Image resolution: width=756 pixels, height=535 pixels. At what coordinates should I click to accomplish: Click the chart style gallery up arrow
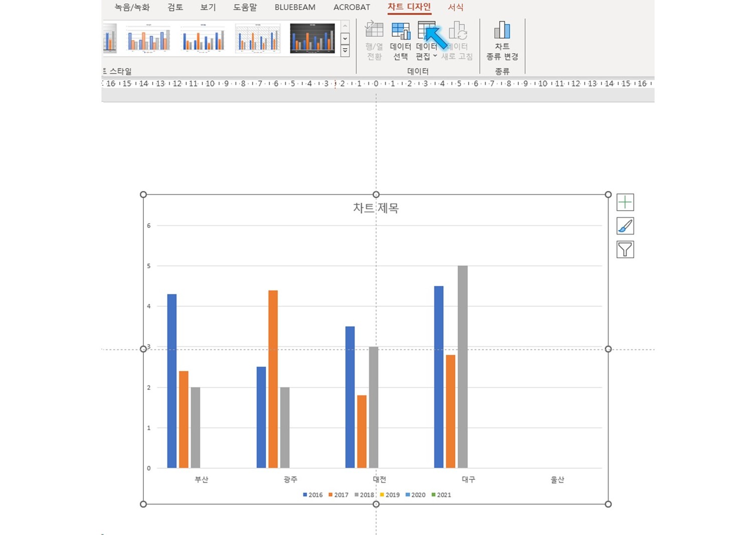345,26
